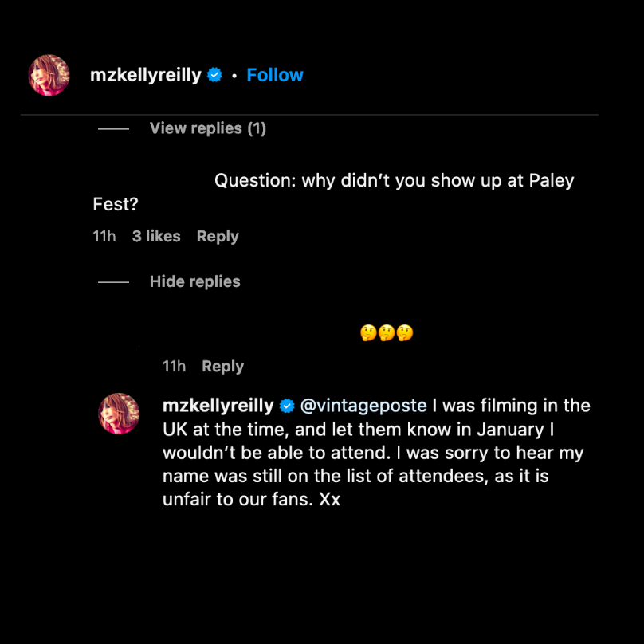Select the last thinking emoji in the reply
The height and width of the screenshot is (644, 644).
coord(406,332)
